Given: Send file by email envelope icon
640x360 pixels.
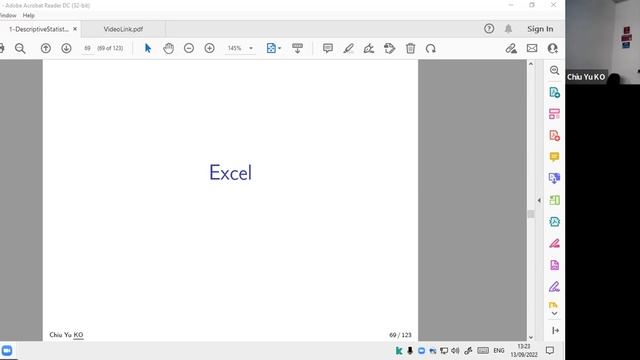Looking at the screenshot, I should tap(532, 48).
